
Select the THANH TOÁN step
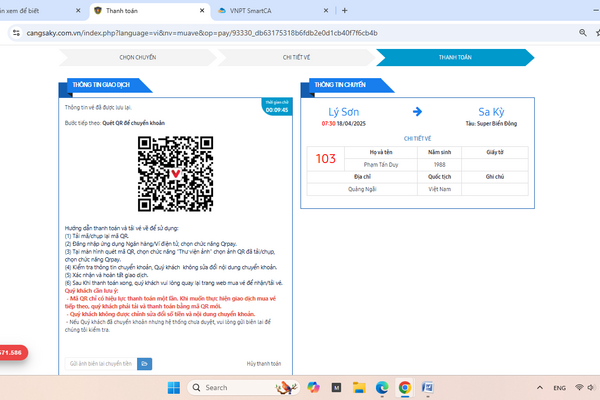[455, 57]
